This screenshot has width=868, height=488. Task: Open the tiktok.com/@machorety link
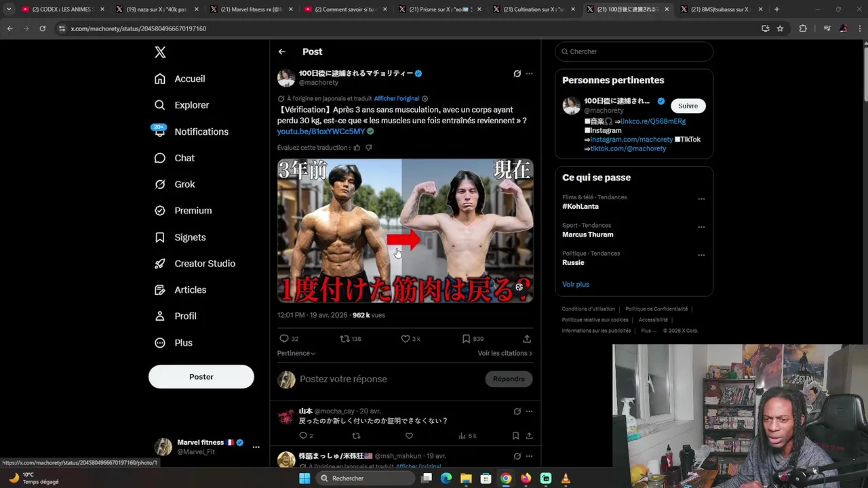[628, 148]
